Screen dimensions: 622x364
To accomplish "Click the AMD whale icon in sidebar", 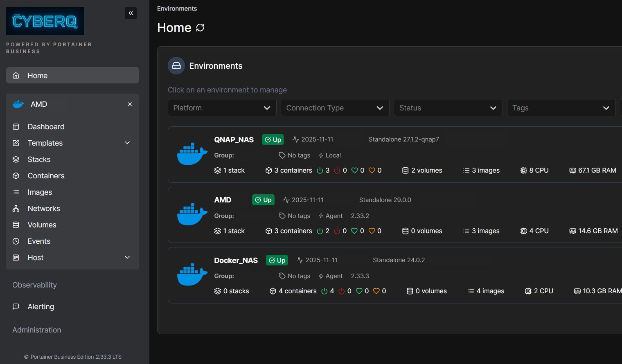I will coord(18,104).
